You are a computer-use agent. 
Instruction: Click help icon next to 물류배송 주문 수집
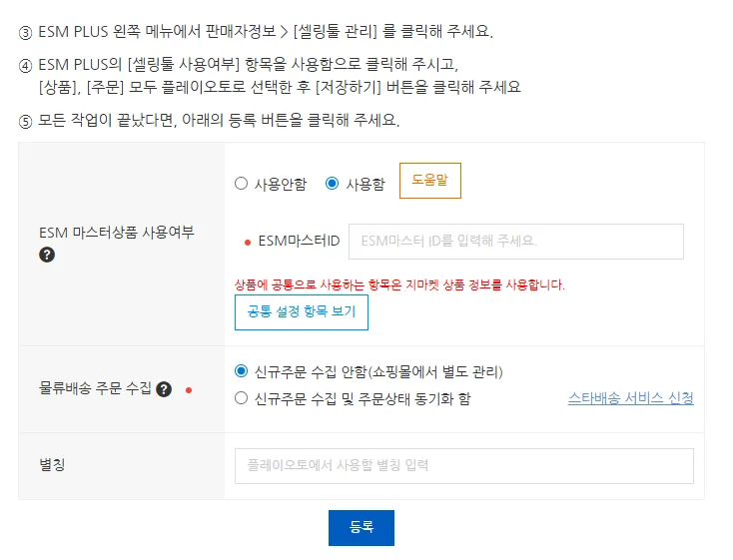(164, 389)
